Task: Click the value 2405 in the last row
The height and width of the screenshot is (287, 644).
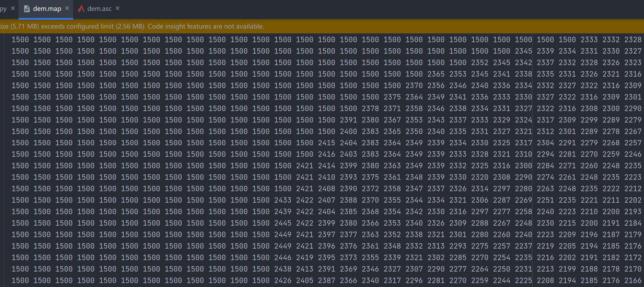Action: point(304,281)
